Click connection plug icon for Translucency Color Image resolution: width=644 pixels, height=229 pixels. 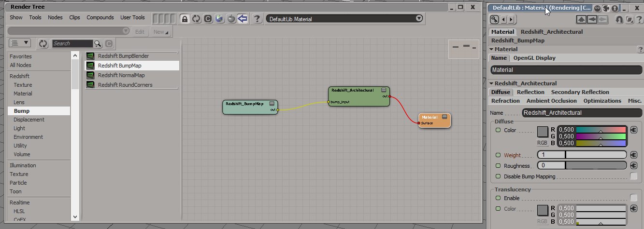[633, 209]
